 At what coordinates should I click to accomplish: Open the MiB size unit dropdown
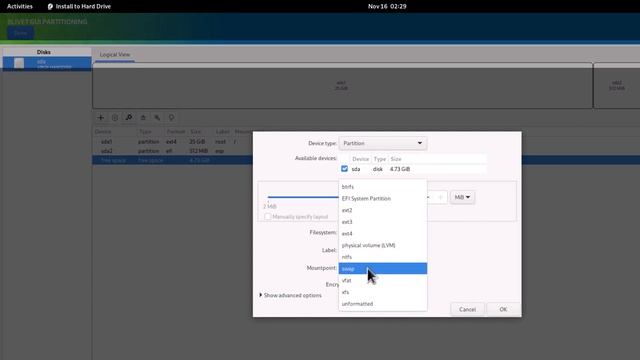(462, 197)
